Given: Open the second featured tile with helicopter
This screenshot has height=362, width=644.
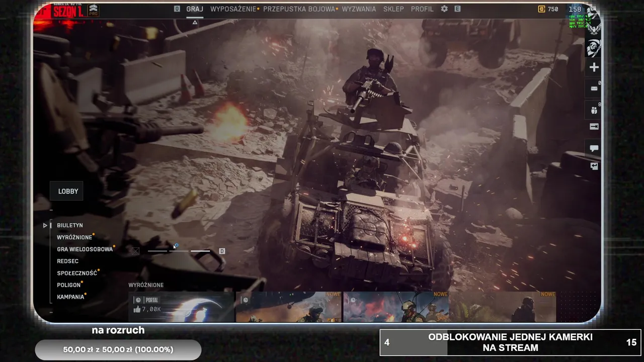Looking at the screenshot, I should pyautogui.click(x=289, y=307).
